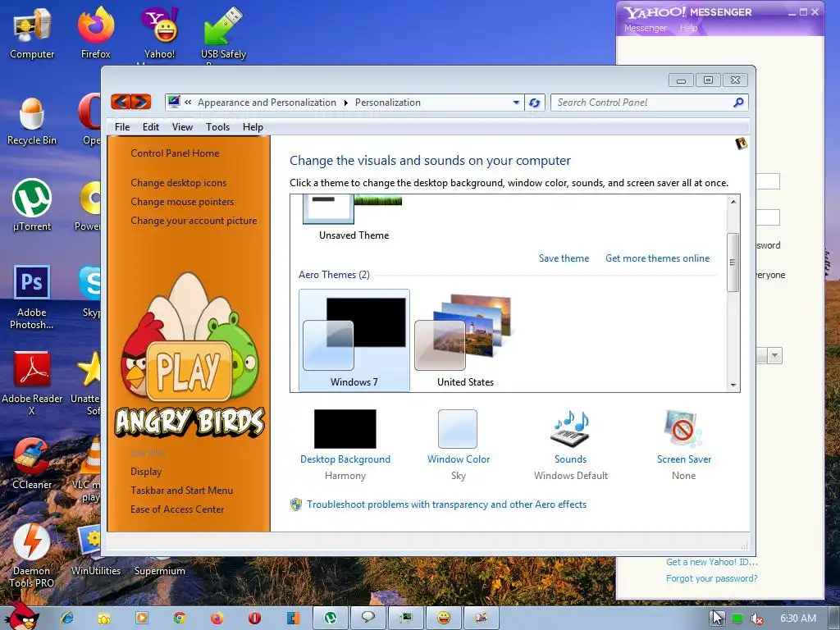This screenshot has width=840, height=630.
Task: Click the muted volume icon in system tray
Action: [x=757, y=619]
